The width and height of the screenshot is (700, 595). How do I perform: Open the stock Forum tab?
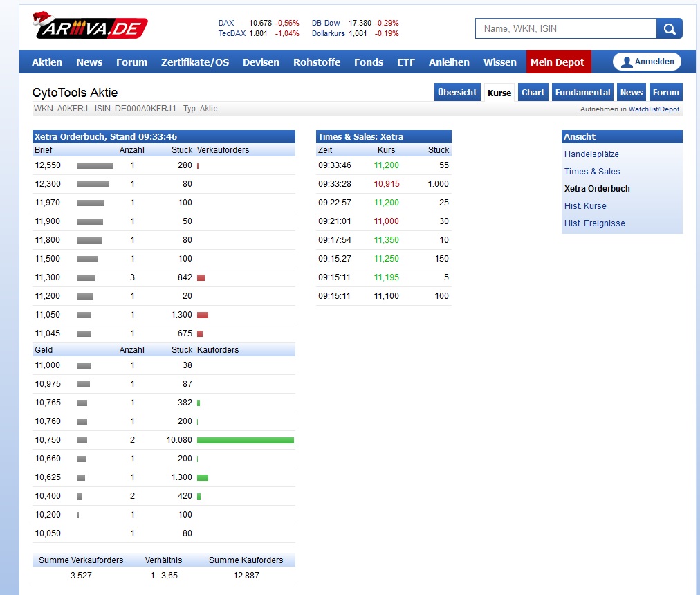click(x=665, y=93)
